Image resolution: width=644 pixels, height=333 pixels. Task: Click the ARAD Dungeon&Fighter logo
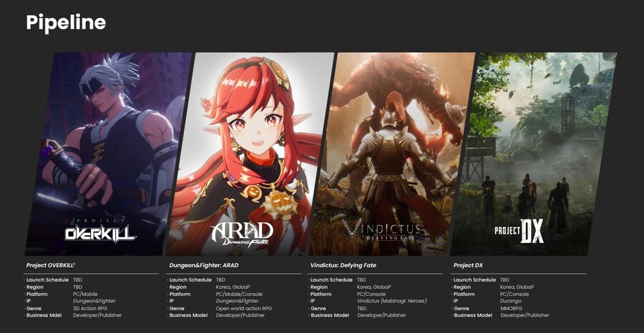point(241,232)
